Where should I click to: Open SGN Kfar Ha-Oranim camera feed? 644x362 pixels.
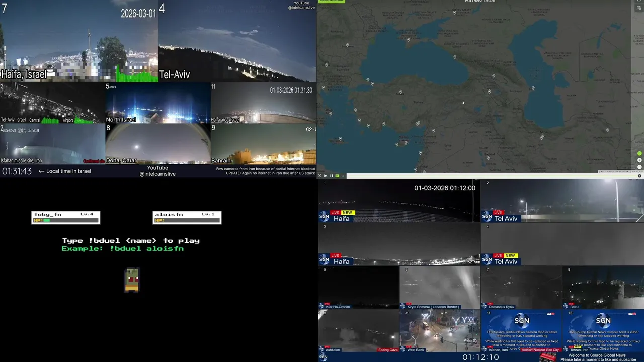click(359, 288)
